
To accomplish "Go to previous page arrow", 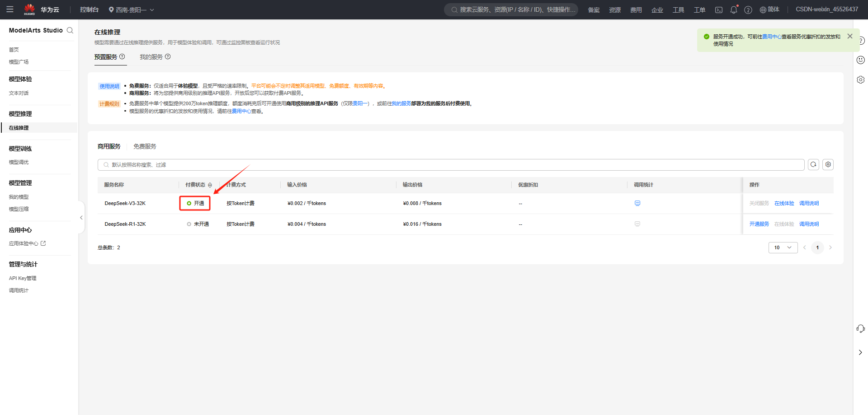I will (x=805, y=247).
